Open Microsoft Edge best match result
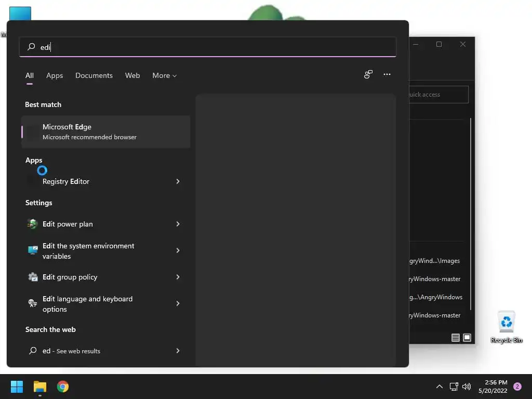This screenshot has width=532, height=399. [105, 131]
